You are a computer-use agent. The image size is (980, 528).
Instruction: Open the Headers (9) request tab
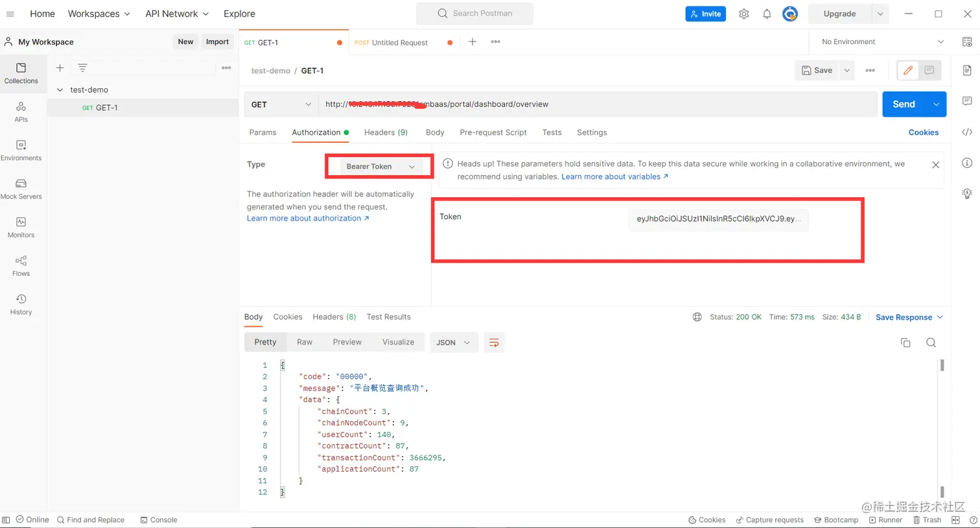tap(386, 132)
